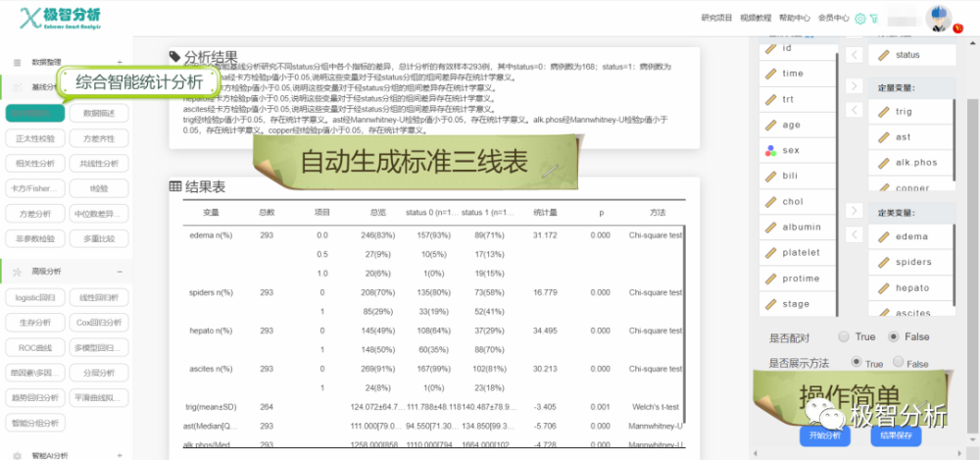Open 视频教程 in the top navigation
The image size is (980, 460).
[756, 19]
